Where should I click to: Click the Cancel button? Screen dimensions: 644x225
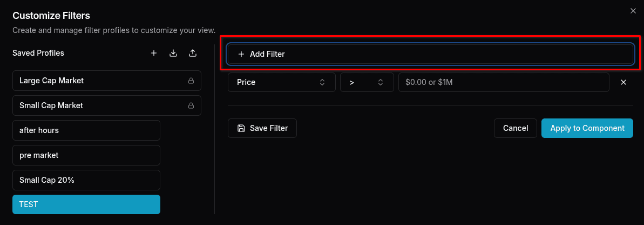516,128
